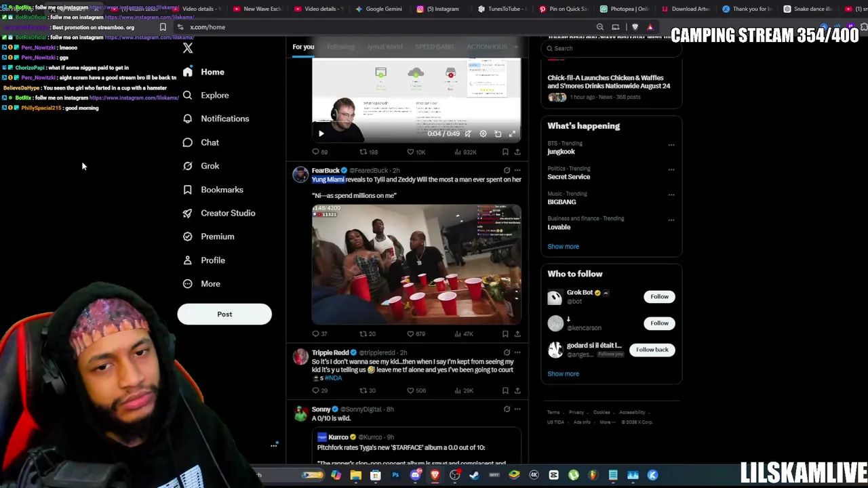Click the Bookmarks icon in sidebar
Screen dimensions: 868x488
[x=188, y=190]
